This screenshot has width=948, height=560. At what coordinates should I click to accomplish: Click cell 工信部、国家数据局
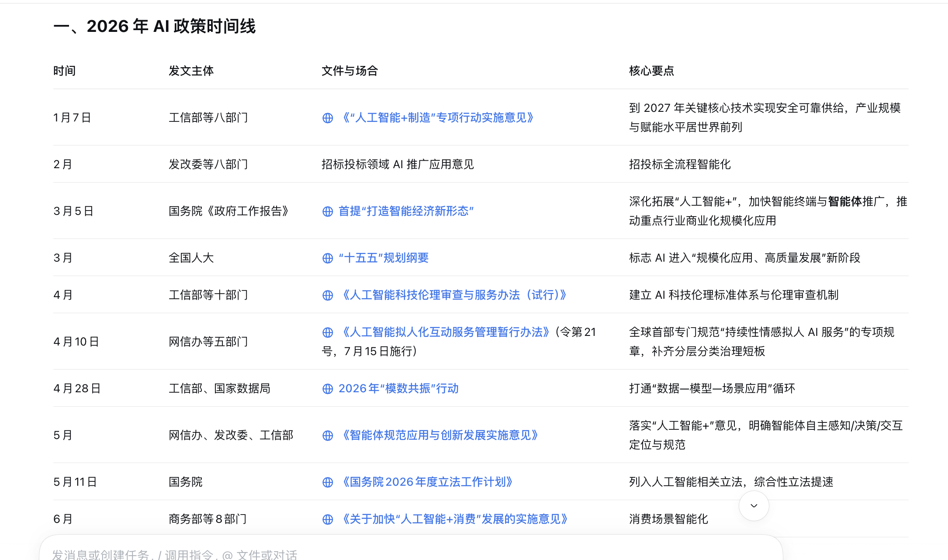(220, 388)
